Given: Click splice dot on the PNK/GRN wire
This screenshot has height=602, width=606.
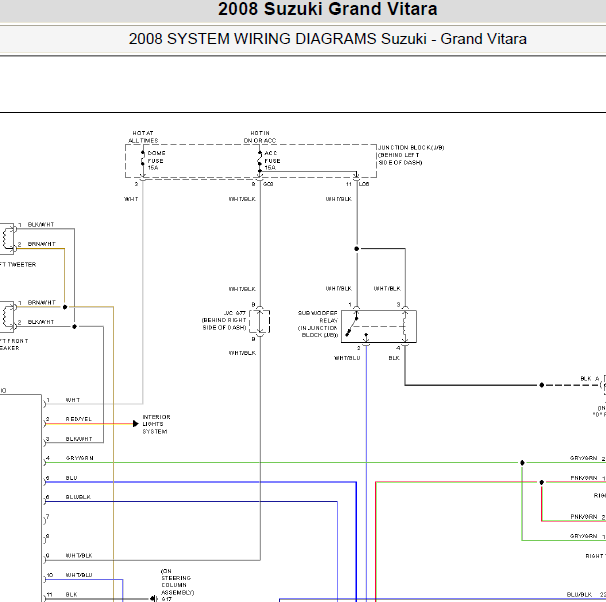Looking at the screenshot, I should click(x=541, y=482).
